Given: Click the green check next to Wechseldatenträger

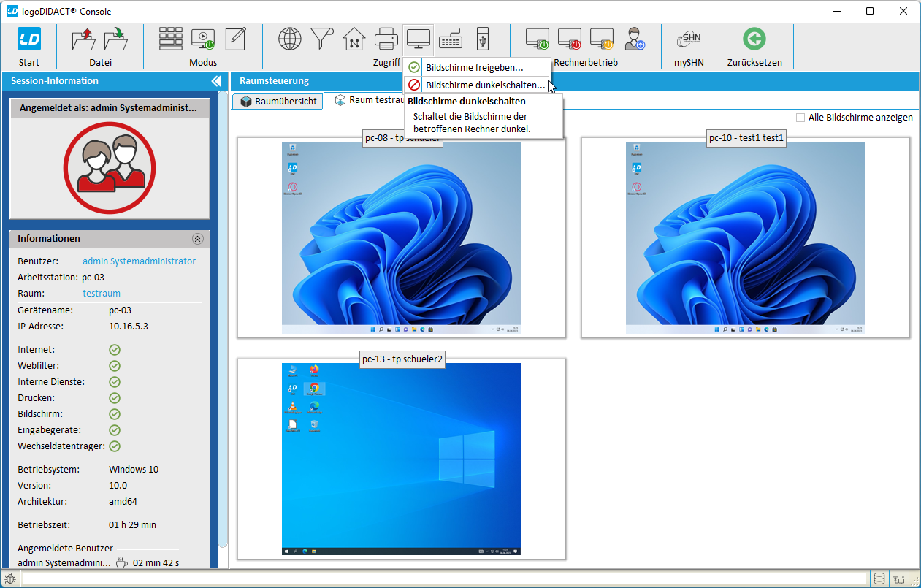Looking at the screenshot, I should point(115,446).
